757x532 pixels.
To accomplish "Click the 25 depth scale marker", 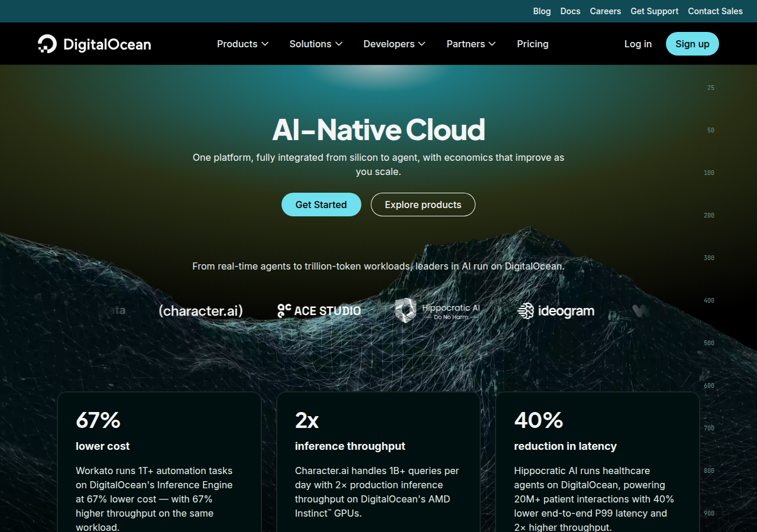I will tap(710, 87).
